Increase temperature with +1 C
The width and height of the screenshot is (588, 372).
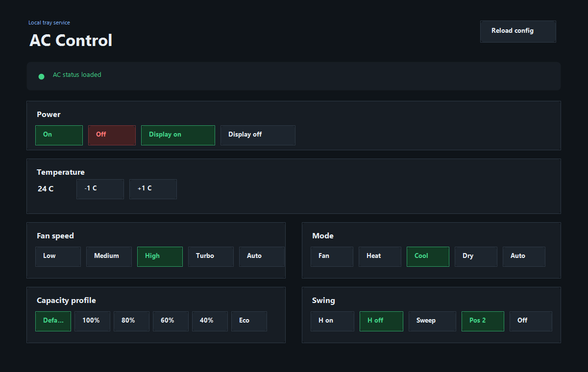[x=153, y=189]
